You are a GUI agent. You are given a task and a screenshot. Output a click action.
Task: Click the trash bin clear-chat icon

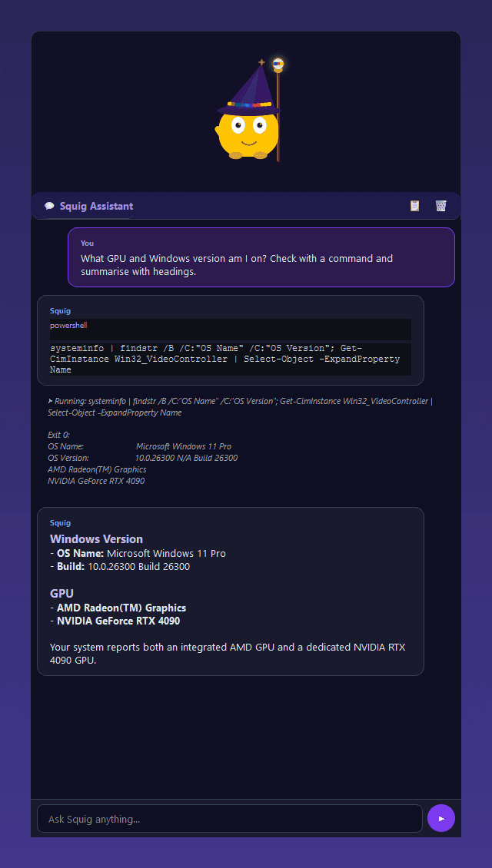pos(441,206)
